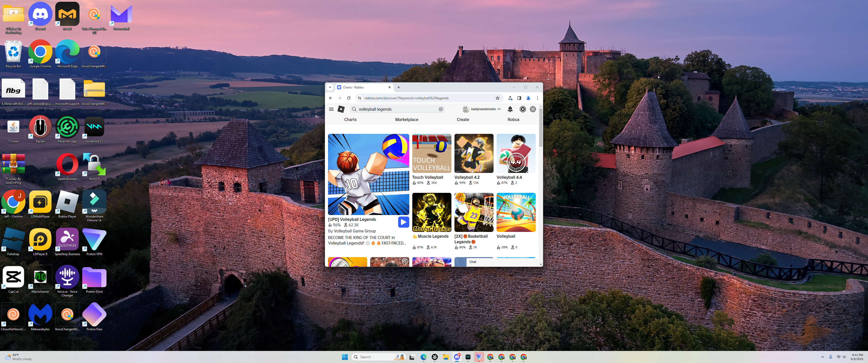Expand the Chrome tab search dropdown
The width and height of the screenshot is (868, 363).
[x=330, y=87]
